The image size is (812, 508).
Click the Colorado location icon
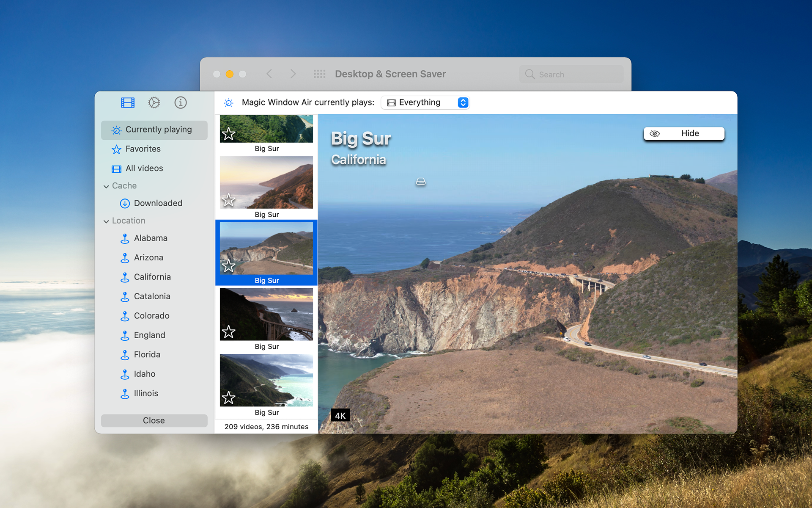click(126, 316)
